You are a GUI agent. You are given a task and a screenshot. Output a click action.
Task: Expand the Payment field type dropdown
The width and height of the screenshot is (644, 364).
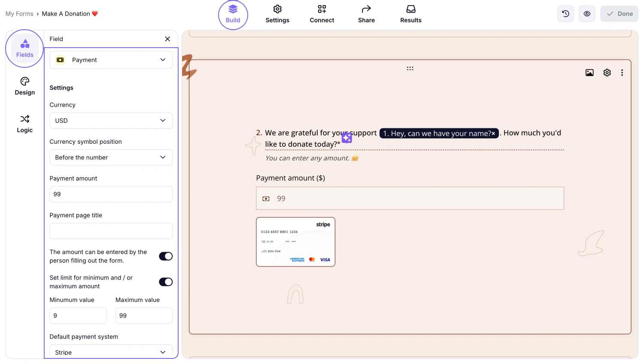point(111,60)
